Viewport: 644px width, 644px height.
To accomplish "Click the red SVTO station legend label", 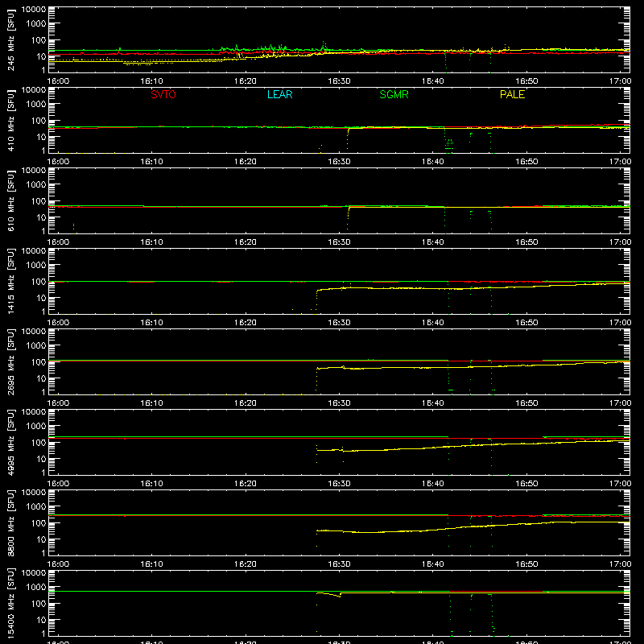I will click(x=163, y=94).
